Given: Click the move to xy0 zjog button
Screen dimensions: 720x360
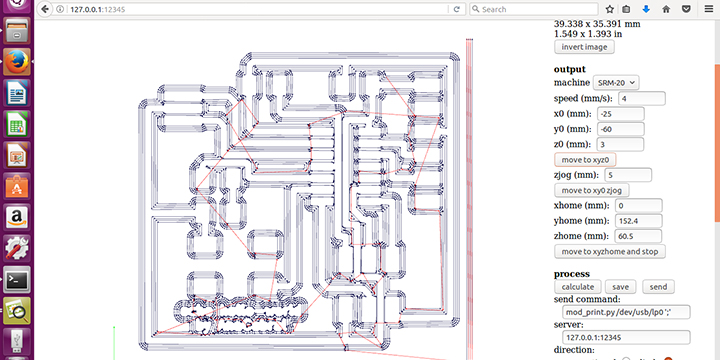Looking at the screenshot, I should [591, 190].
